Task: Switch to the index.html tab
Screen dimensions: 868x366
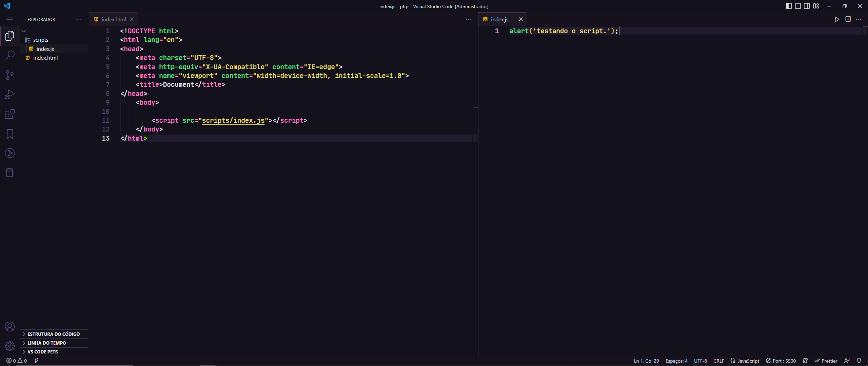Action: [113, 19]
